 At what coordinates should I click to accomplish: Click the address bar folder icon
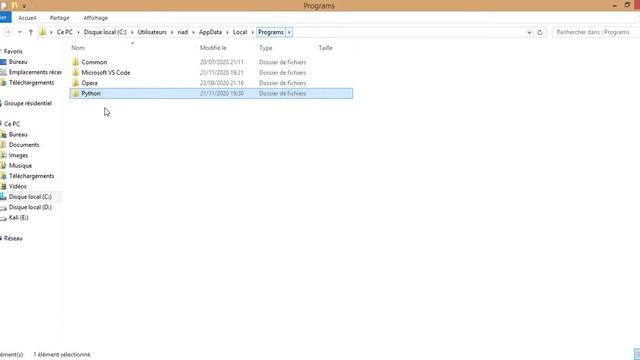tap(42, 32)
